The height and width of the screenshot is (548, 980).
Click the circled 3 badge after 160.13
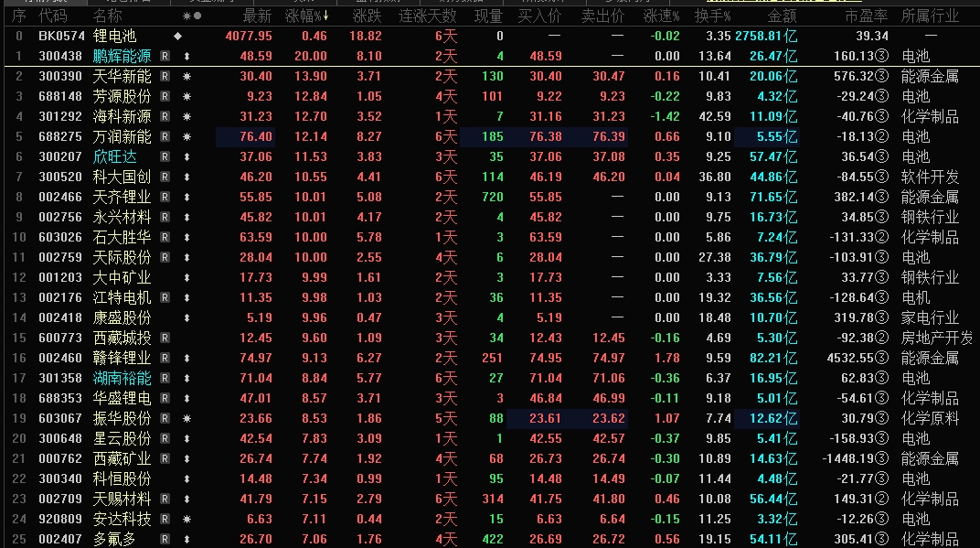click(881, 57)
